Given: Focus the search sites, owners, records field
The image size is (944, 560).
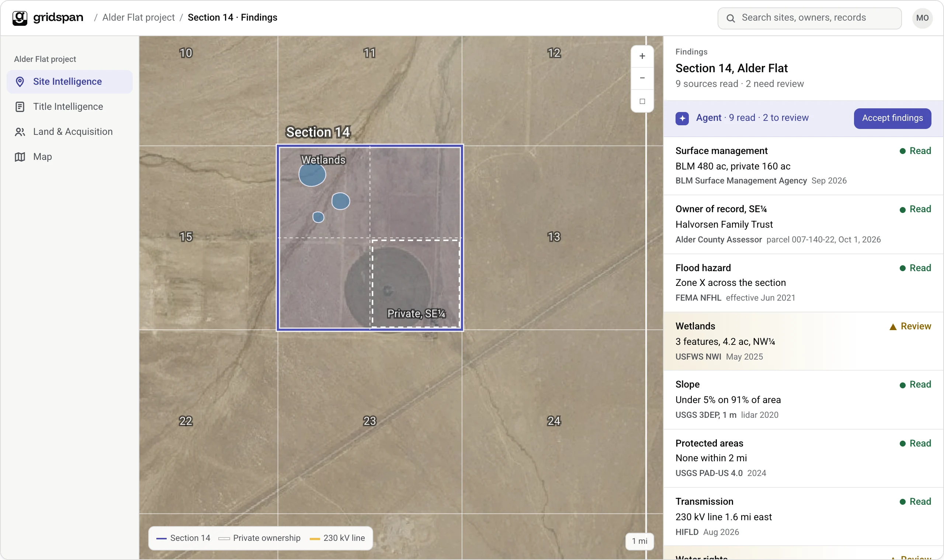Looking at the screenshot, I should click(x=809, y=18).
